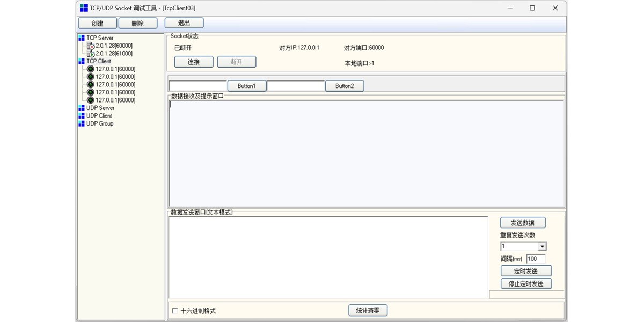Viewport: 644px width, 322px height.
Task: Click the recording server icon for 2.0.1.28[60000]
Action: pos(90,46)
